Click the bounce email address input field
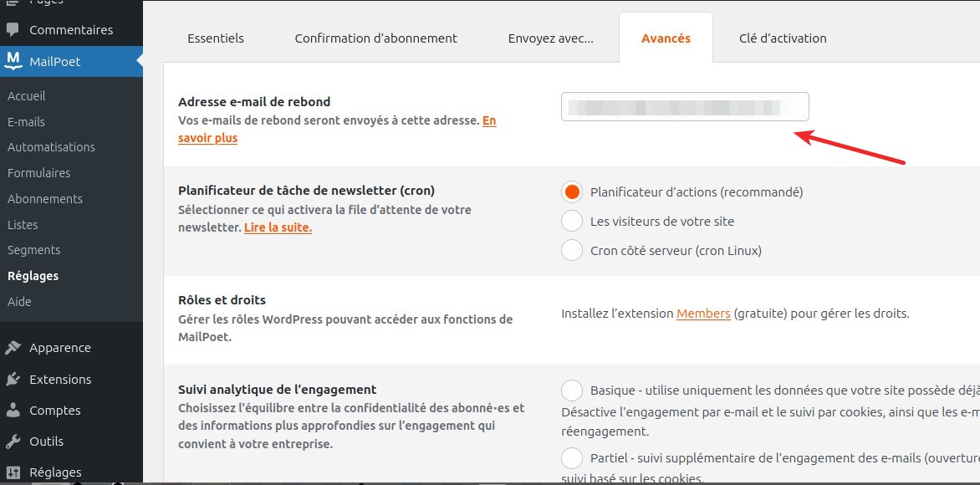 pyautogui.click(x=685, y=107)
